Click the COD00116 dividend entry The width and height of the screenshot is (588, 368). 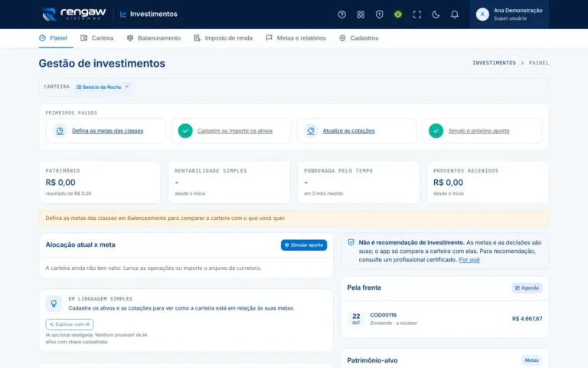tap(445, 319)
